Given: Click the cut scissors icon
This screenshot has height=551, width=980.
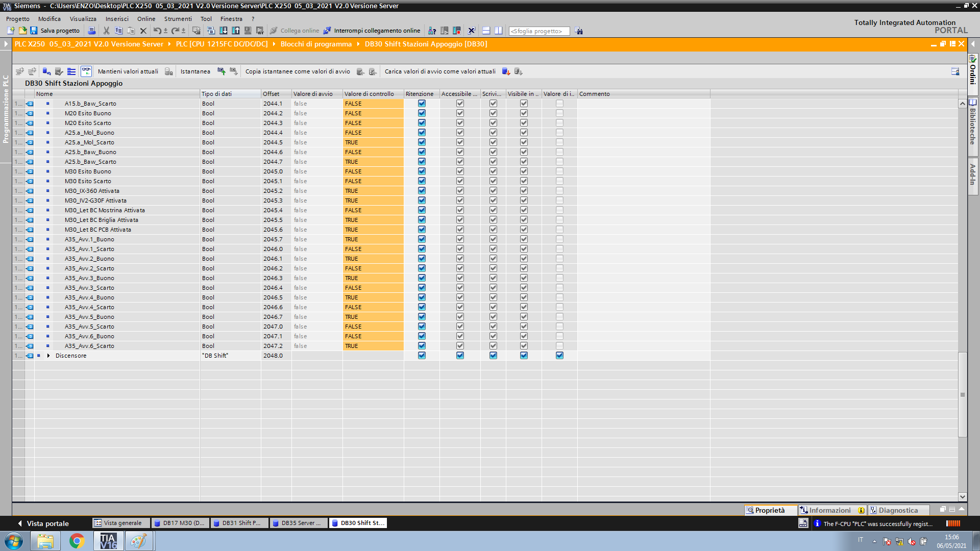Looking at the screenshot, I should (106, 31).
